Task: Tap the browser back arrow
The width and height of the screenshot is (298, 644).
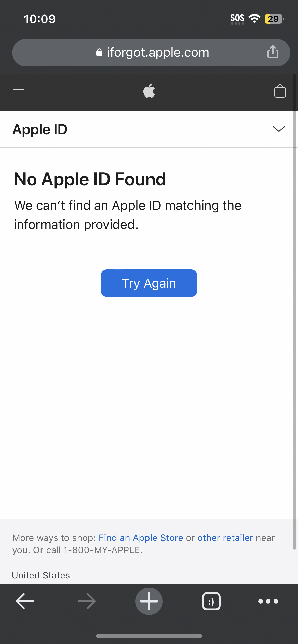Action: coord(24,601)
